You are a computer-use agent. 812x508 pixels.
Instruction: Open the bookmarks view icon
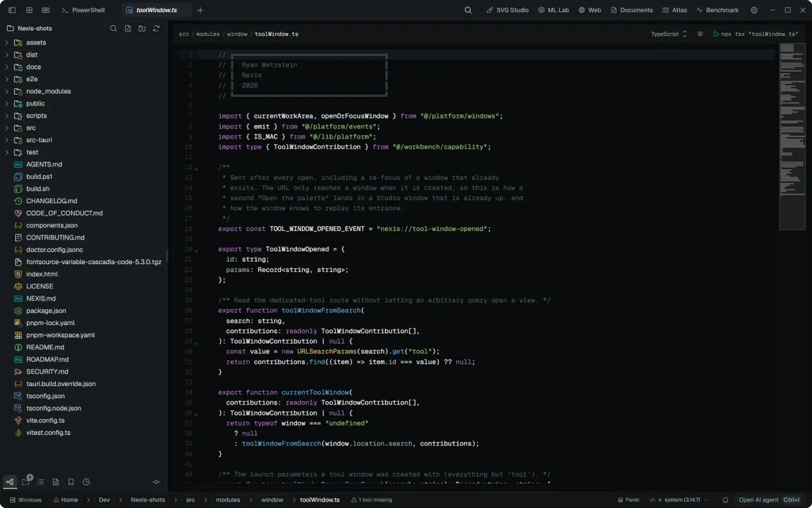tap(71, 482)
